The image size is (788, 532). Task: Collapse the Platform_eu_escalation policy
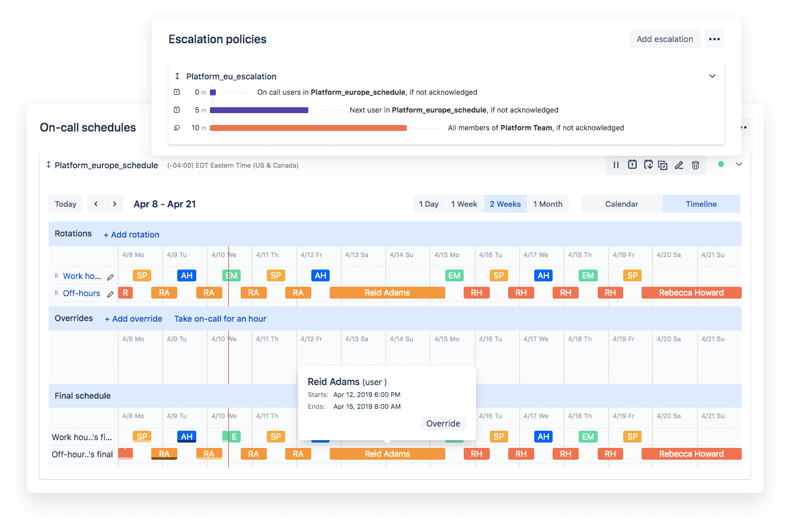point(712,76)
